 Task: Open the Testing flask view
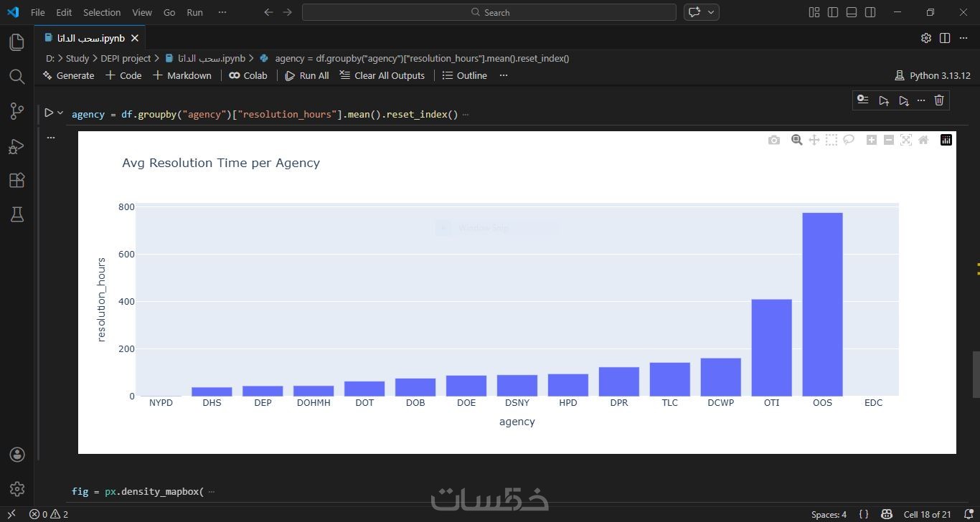[x=17, y=214]
